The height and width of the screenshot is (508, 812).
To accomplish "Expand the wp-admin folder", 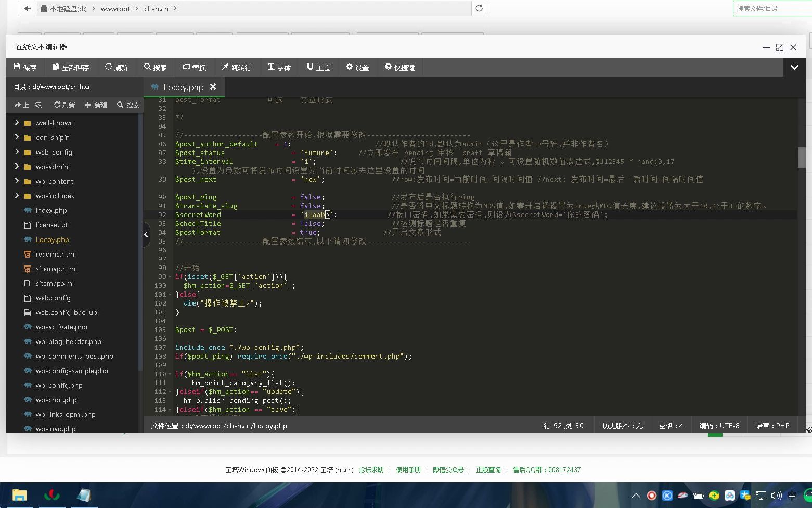I will click(x=17, y=167).
